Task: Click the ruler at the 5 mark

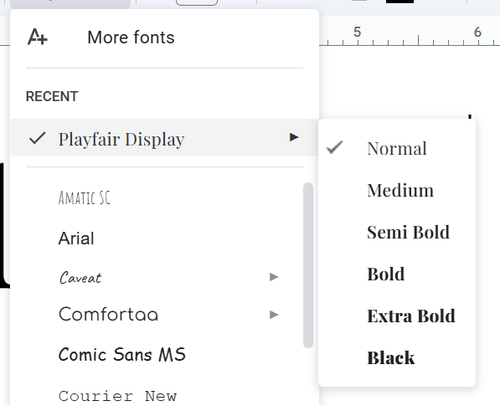Action: (357, 32)
